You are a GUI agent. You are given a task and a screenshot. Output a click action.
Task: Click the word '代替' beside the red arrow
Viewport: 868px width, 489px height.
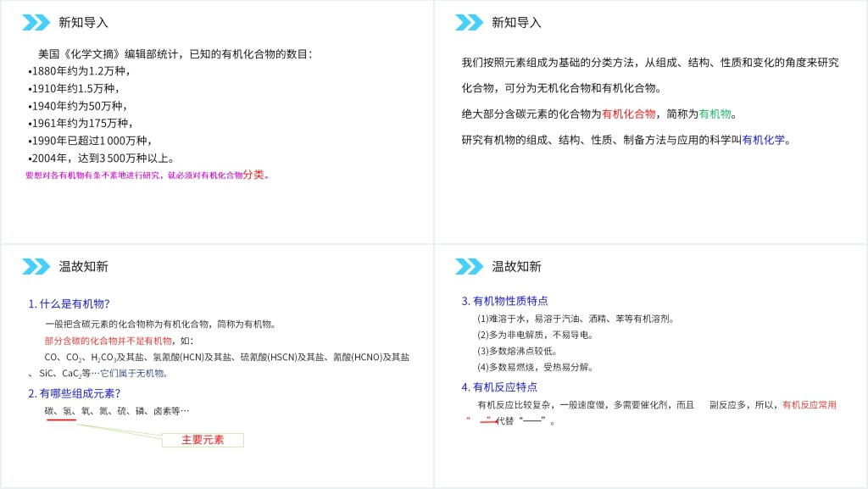[505, 421]
